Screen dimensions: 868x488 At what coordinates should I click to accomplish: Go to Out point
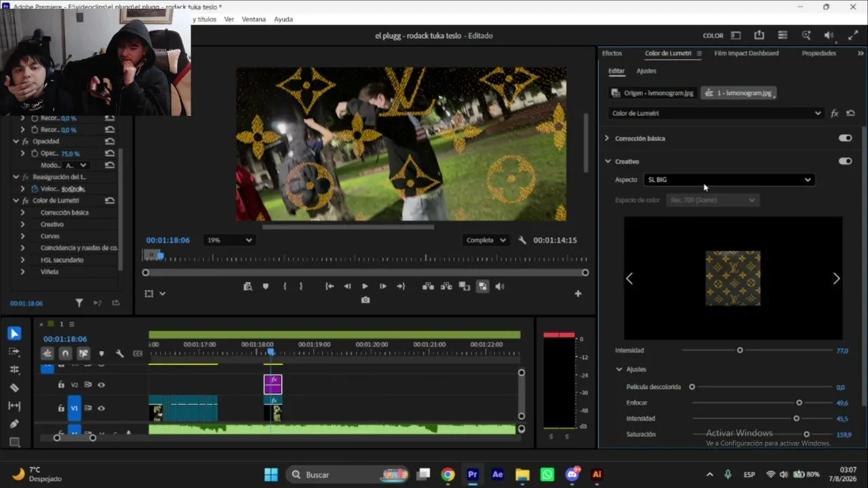pos(401,287)
